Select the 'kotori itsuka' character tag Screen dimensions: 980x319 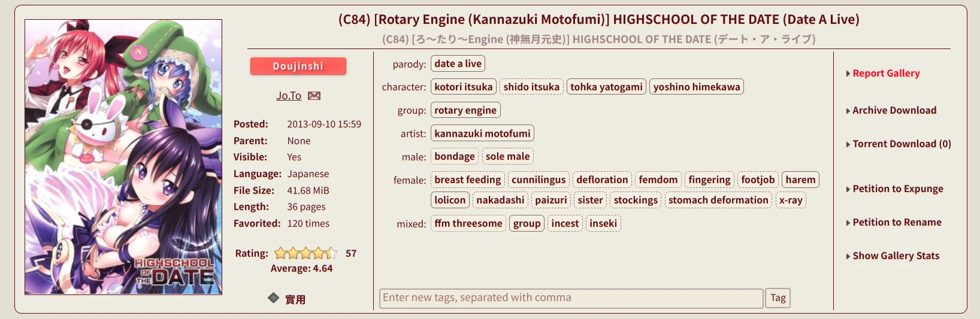coord(464,87)
